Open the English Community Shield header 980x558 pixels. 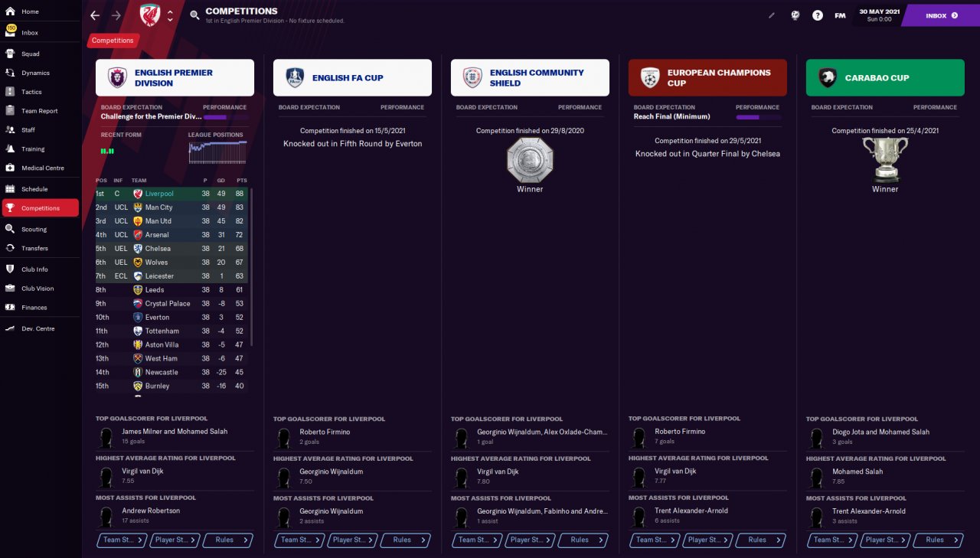pyautogui.click(x=530, y=77)
